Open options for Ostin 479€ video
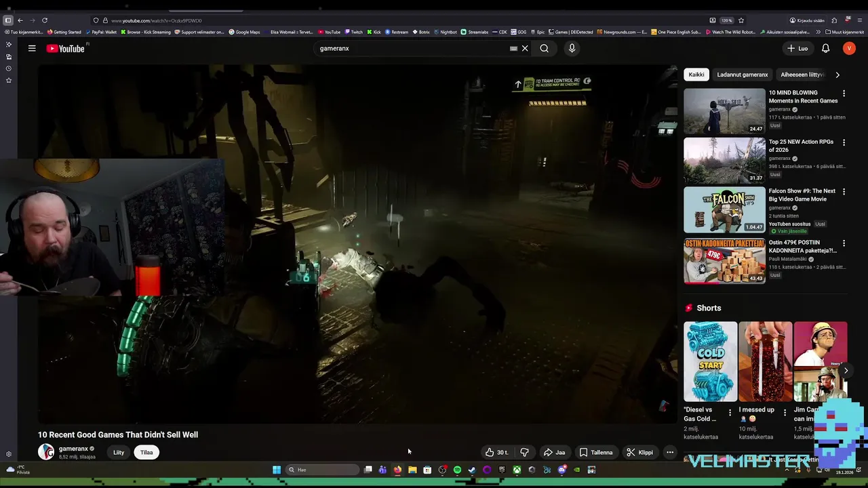 (844, 243)
